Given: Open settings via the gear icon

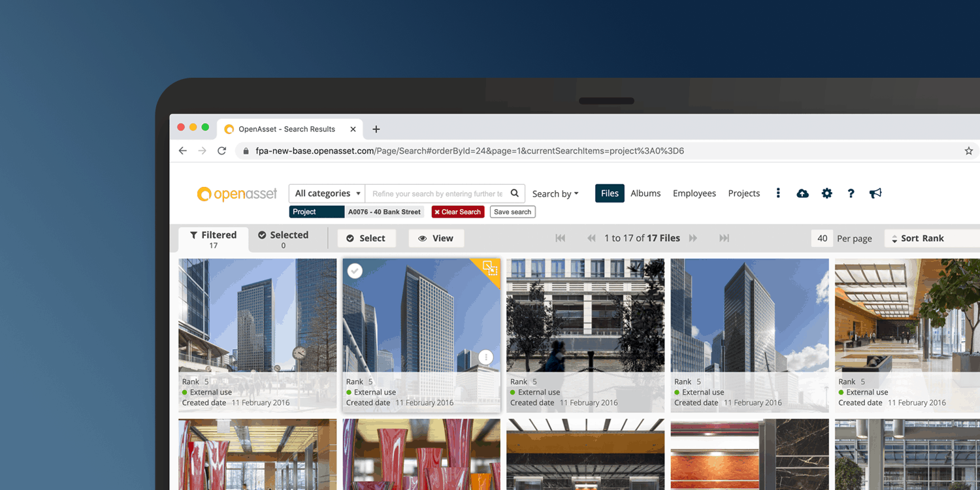Looking at the screenshot, I should [826, 193].
